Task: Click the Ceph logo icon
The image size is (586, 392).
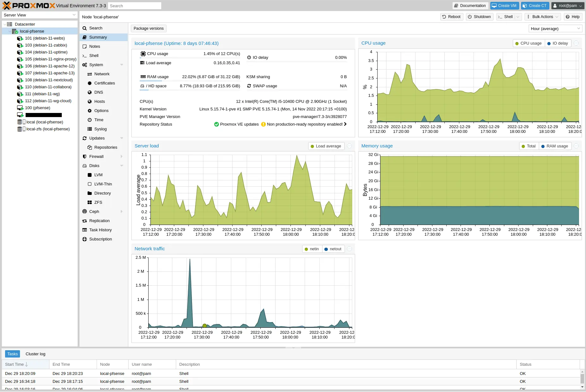Action: pos(85,212)
